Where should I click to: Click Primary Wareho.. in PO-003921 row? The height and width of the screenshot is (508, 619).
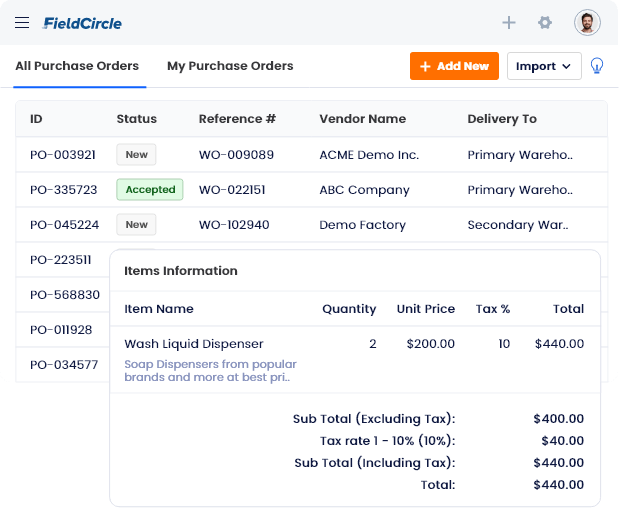[520, 155]
